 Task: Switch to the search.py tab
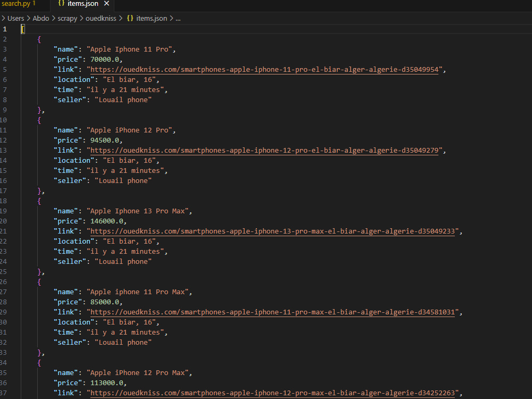click(x=19, y=4)
